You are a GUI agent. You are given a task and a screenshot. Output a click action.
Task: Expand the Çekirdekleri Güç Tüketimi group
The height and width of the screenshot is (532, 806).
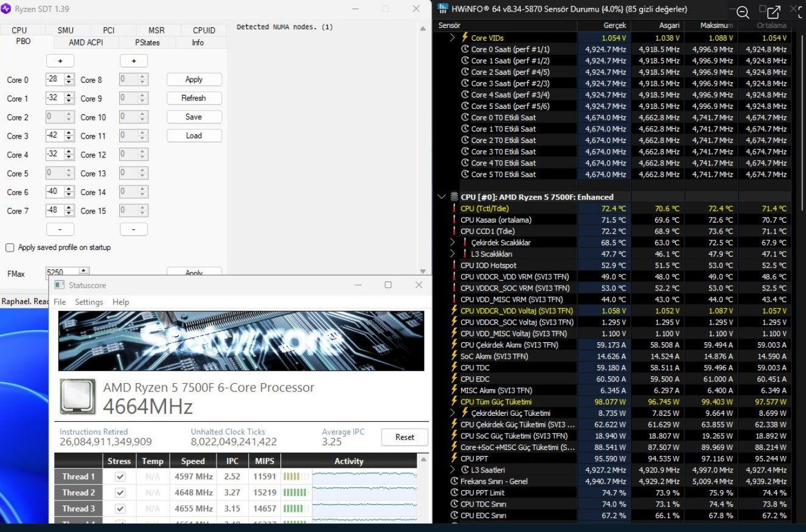click(x=453, y=413)
